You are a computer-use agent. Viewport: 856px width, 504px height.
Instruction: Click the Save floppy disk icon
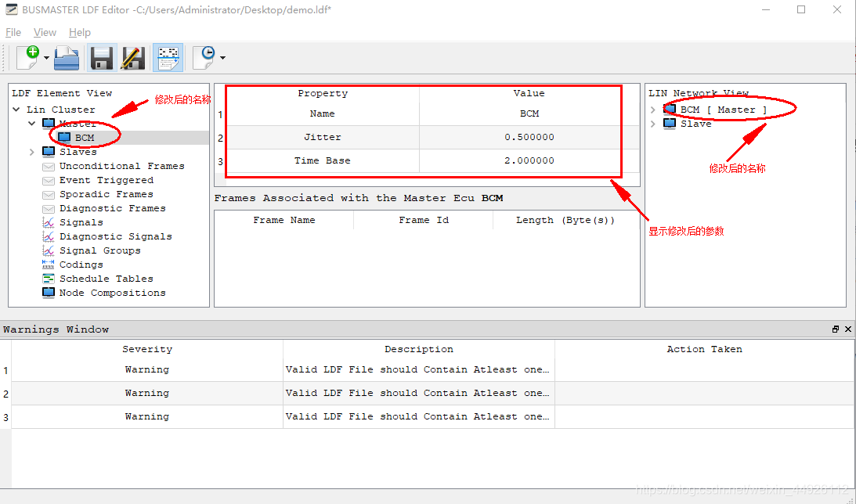(x=102, y=58)
